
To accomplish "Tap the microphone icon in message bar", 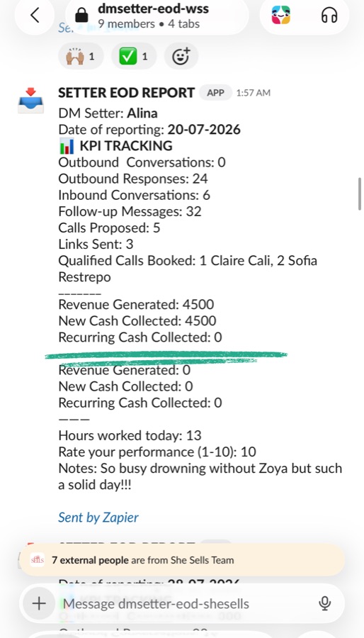I will tap(324, 603).
